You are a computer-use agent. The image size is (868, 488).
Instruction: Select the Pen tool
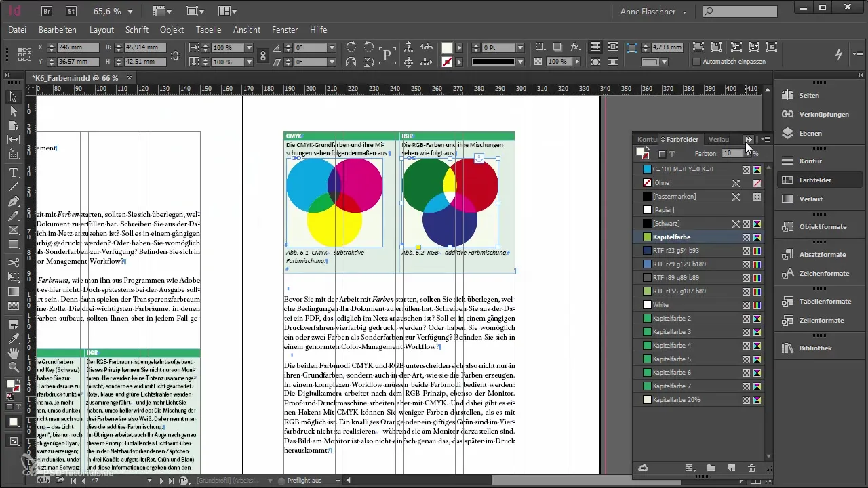point(13,202)
